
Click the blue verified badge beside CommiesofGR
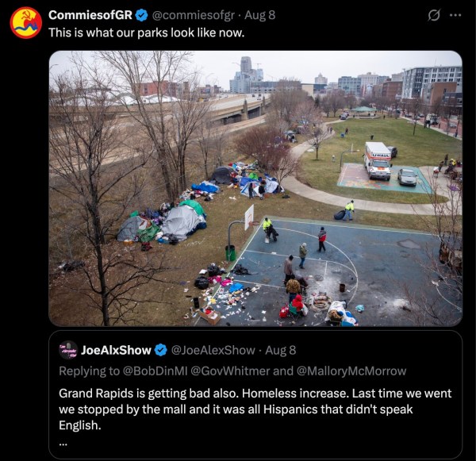[x=141, y=15]
